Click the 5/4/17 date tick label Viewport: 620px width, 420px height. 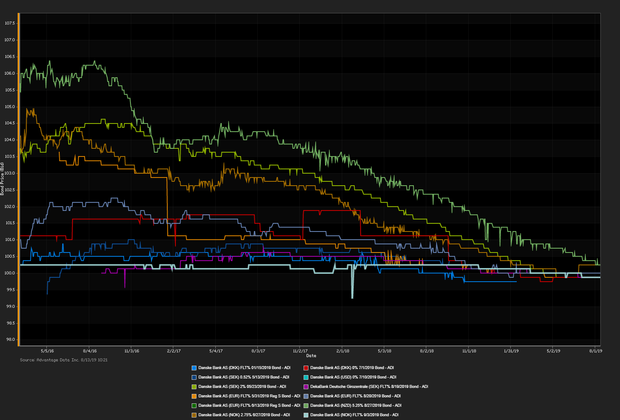click(x=216, y=351)
